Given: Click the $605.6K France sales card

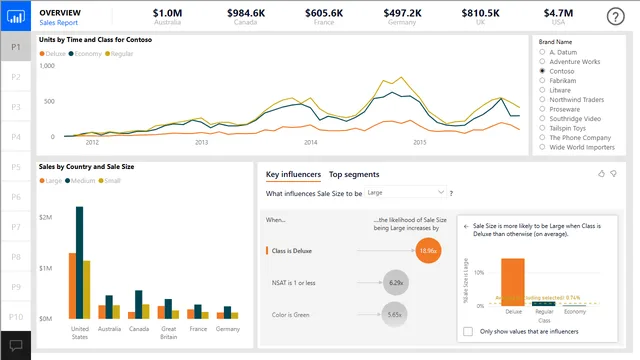Looking at the screenshot, I should pyautogui.click(x=324, y=17).
